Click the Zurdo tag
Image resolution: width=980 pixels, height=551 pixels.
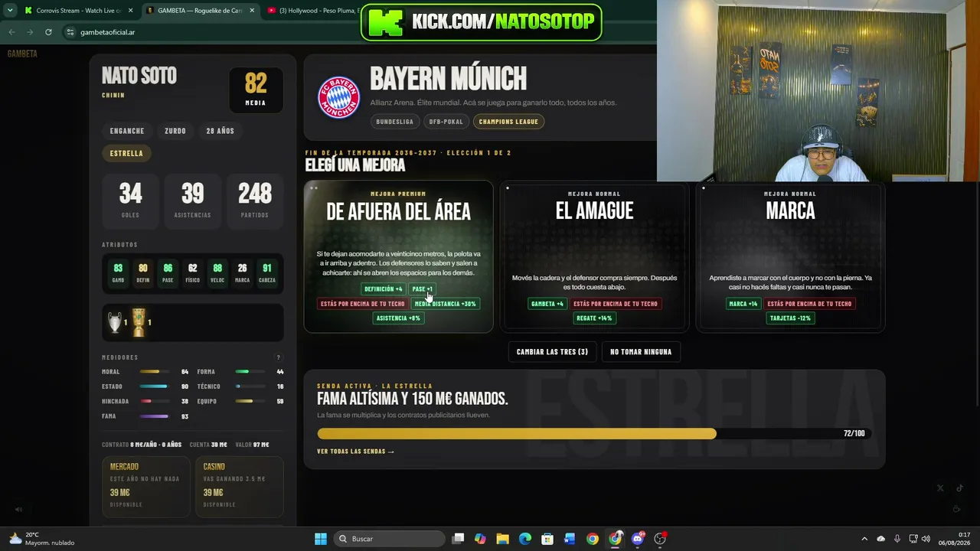click(x=175, y=131)
